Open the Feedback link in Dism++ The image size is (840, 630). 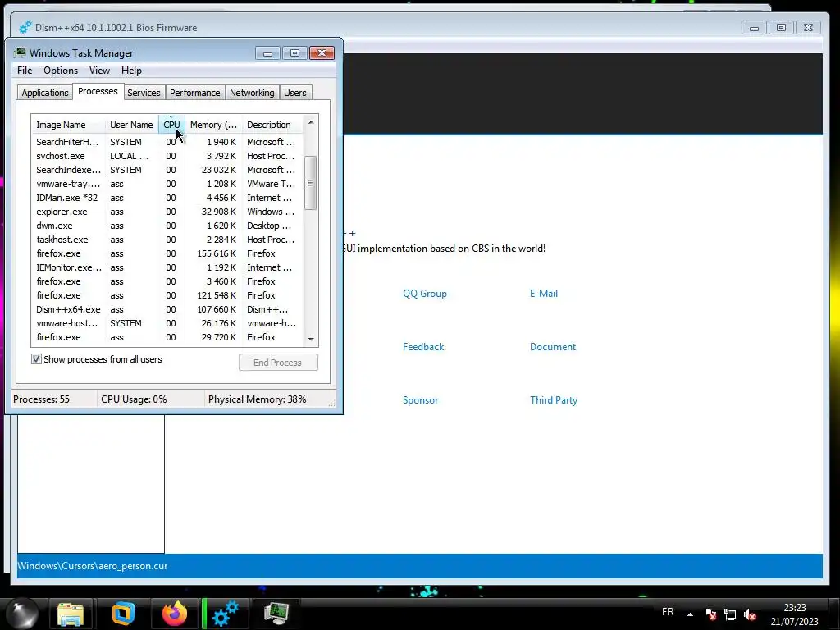[423, 347]
